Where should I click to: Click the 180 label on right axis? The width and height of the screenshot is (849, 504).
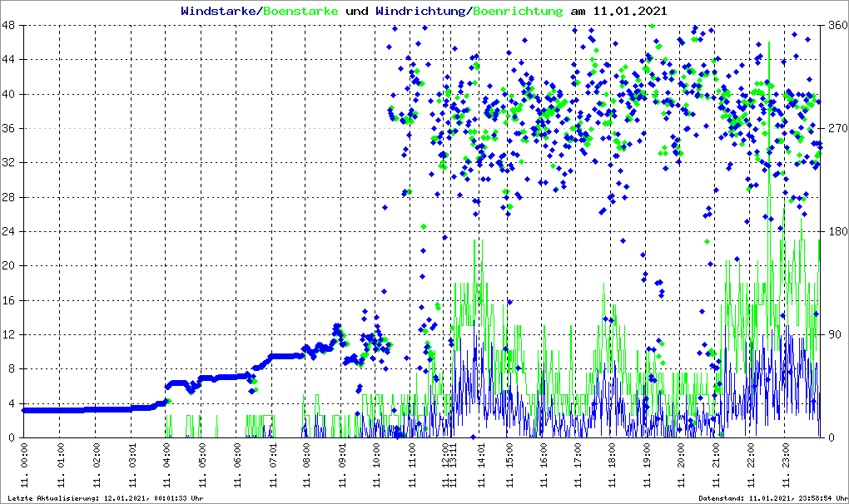point(835,231)
